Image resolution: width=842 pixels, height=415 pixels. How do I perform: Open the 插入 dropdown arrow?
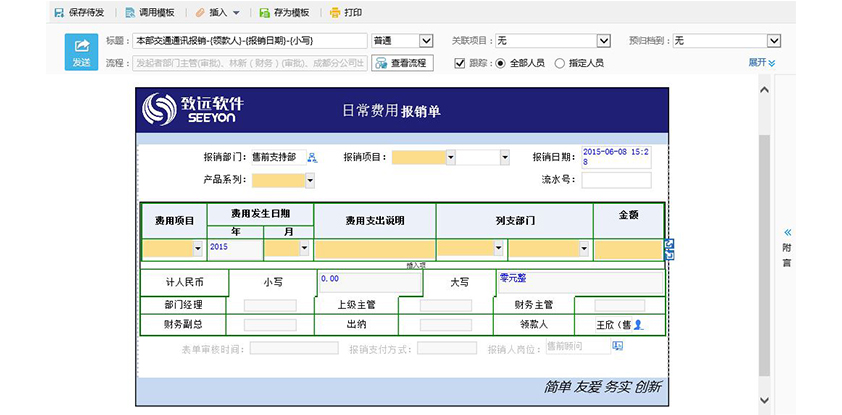tap(236, 13)
